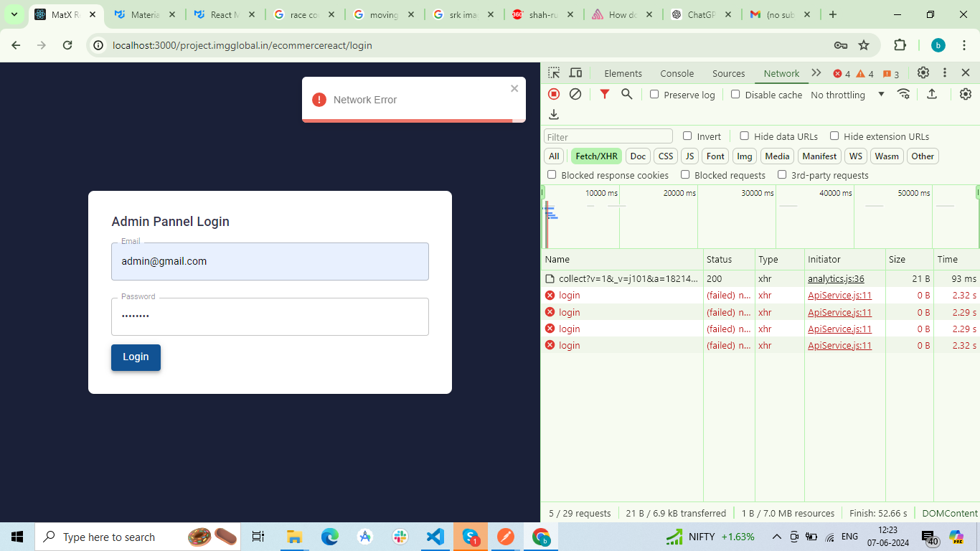
Task: Open the ApiService.js:11 initiator link
Action: tap(839, 296)
